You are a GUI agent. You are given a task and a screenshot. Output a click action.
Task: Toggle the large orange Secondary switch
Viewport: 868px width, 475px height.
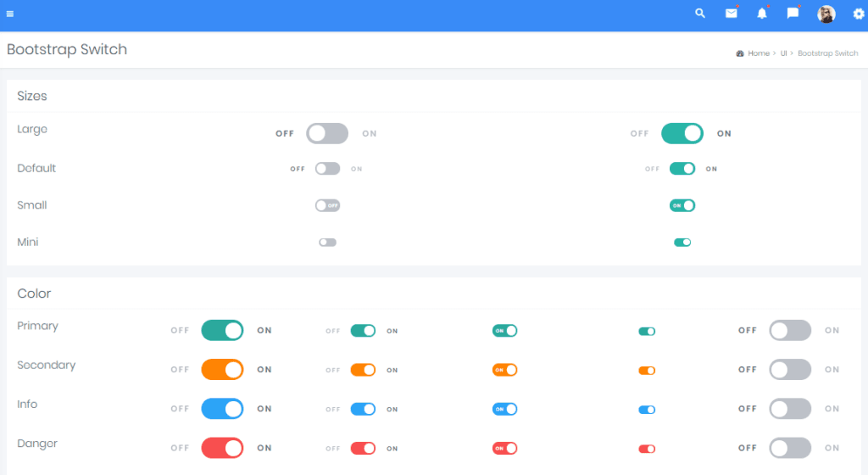[x=222, y=369]
